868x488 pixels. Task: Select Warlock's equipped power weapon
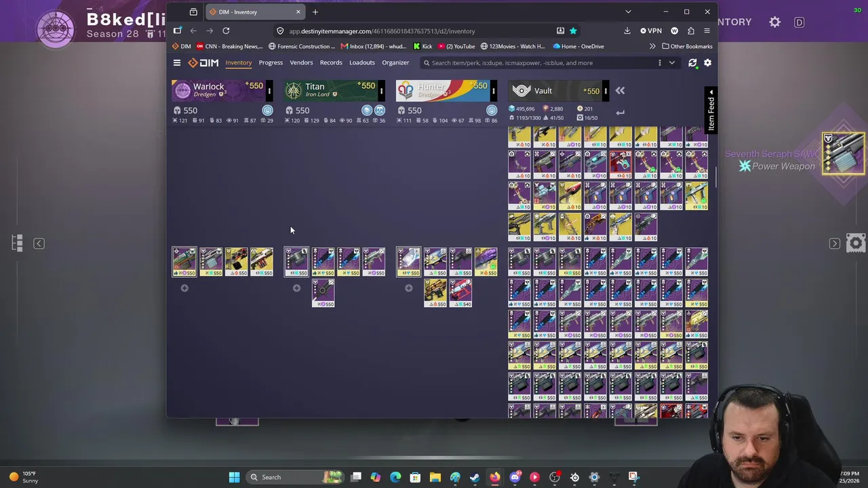point(184,262)
